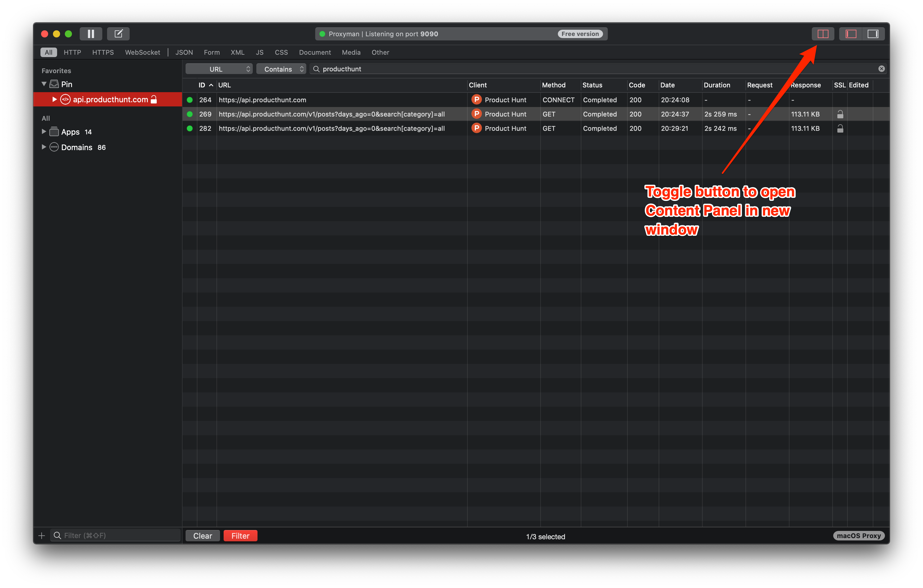This screenshot has width=923, height=588.
Task: Click the Product Hunt icon in row 264
Action: click(x=476, y=100)
